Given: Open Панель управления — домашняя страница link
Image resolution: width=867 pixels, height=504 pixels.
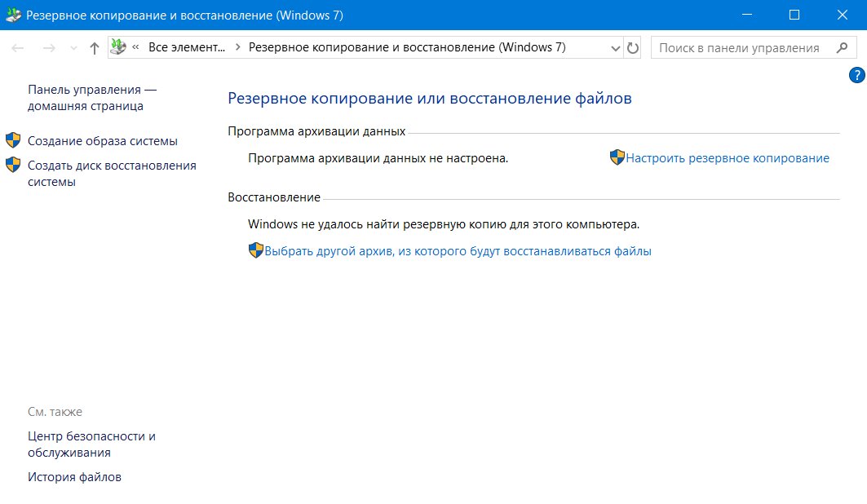Looking at the screenshot, I should (92, 98).
